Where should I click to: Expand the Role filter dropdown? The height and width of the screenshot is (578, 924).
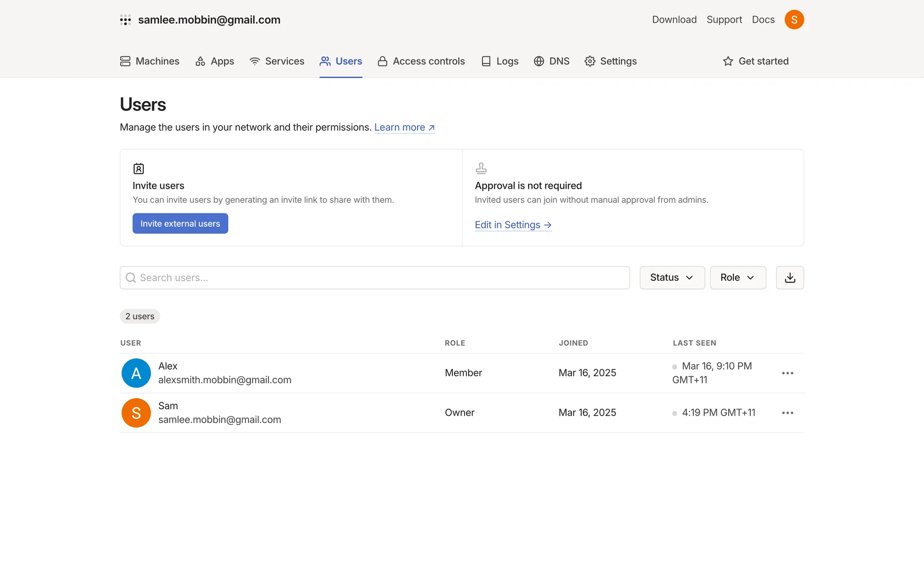(x=737, y=277)
